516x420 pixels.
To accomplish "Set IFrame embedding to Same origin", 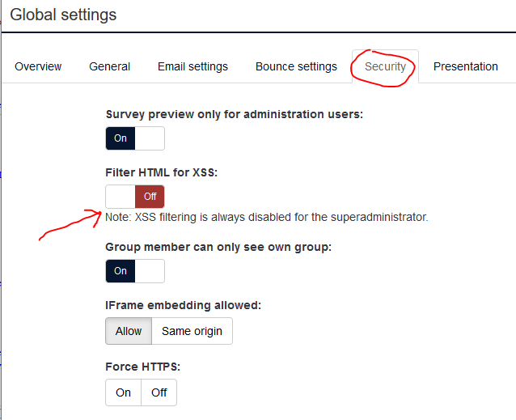I will point(192,331).
